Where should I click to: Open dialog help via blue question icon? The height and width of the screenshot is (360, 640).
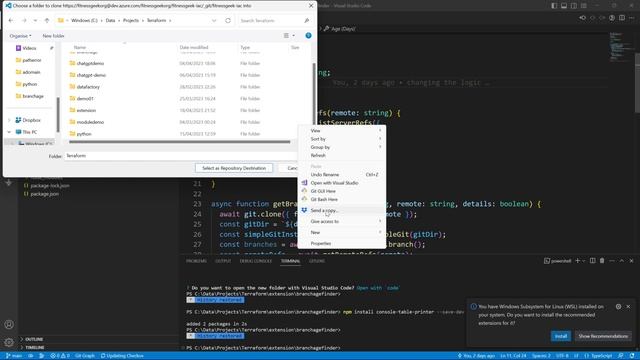308,36
